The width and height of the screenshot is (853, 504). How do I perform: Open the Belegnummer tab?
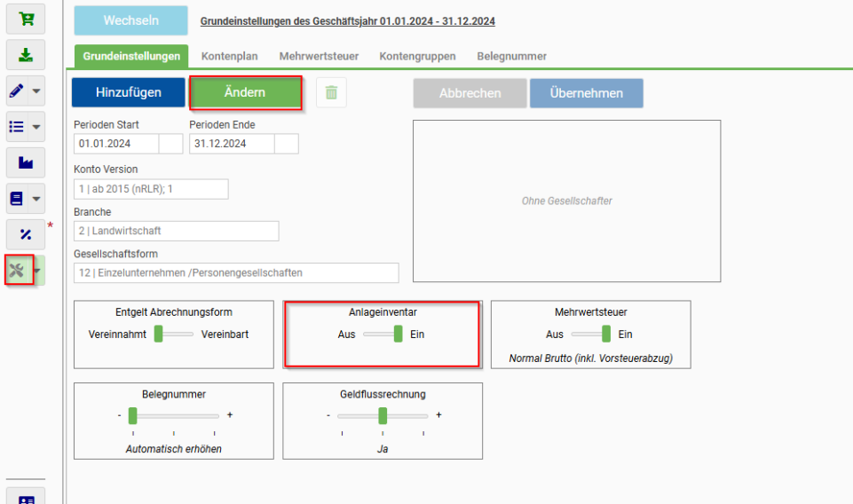pos(512,56)
